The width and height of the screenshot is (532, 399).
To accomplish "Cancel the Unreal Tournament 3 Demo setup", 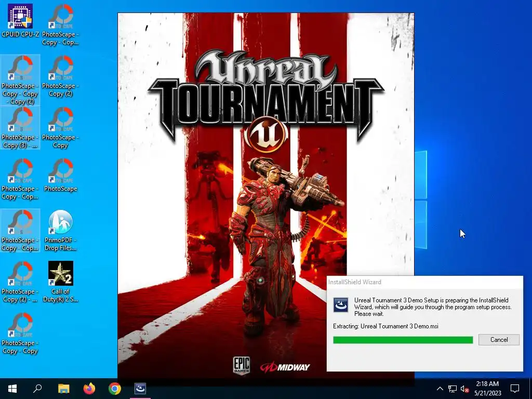I will pos(499,340).
